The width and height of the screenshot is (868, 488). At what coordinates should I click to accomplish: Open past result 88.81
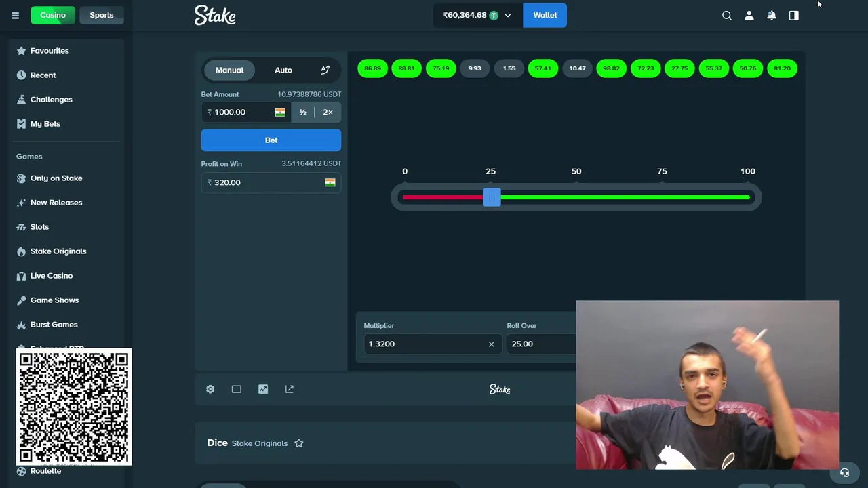[406, 68]
